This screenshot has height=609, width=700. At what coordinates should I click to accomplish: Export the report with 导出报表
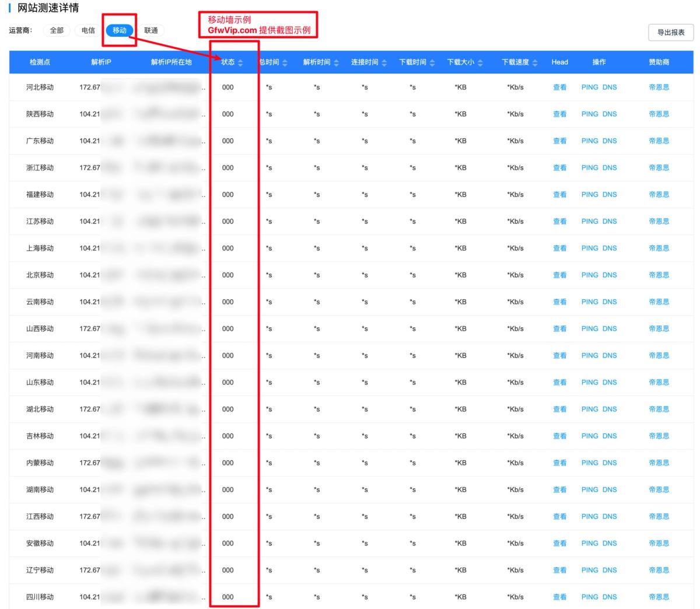tap(671, 33)
